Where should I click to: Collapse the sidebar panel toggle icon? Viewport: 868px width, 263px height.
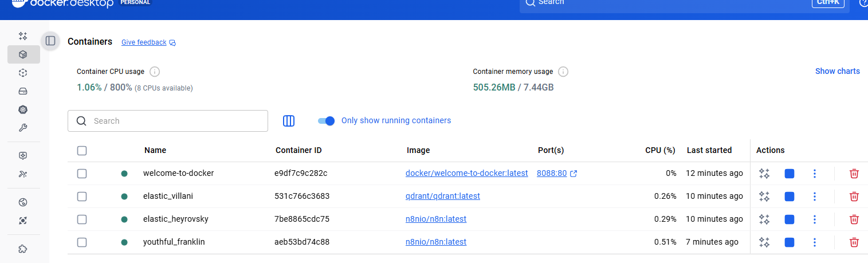point(50,41)
